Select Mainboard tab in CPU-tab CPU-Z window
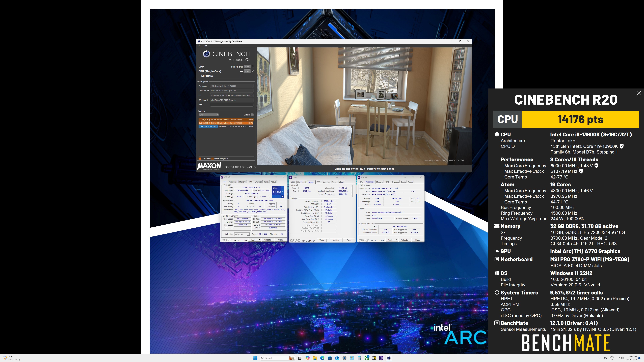 [233, 182]
